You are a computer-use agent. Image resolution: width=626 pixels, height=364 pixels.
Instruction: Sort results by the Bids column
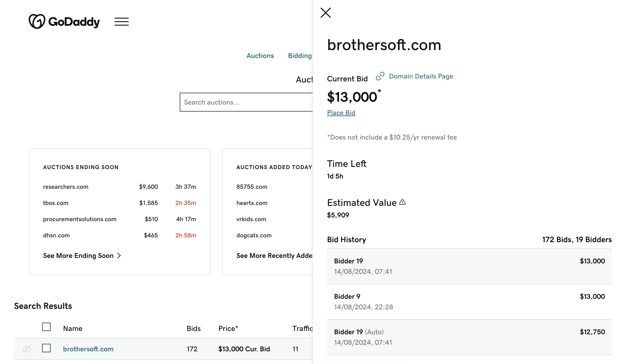pos(194,329)
